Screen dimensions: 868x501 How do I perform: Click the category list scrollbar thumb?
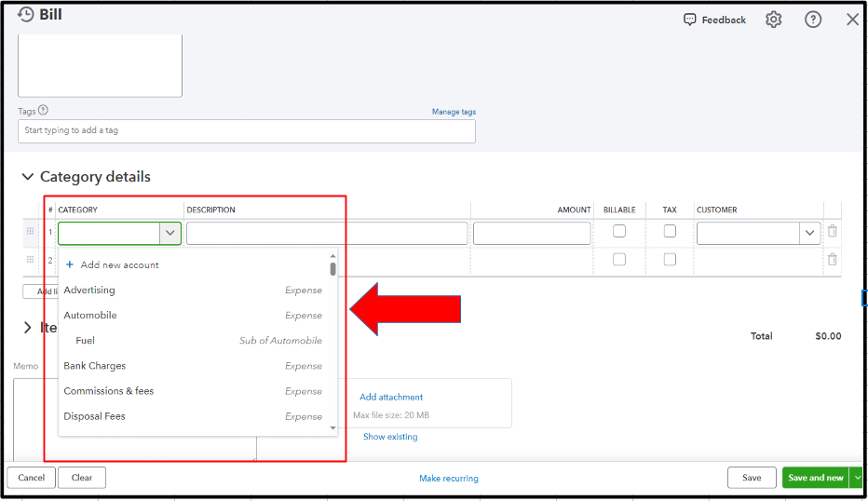point(332,269)
